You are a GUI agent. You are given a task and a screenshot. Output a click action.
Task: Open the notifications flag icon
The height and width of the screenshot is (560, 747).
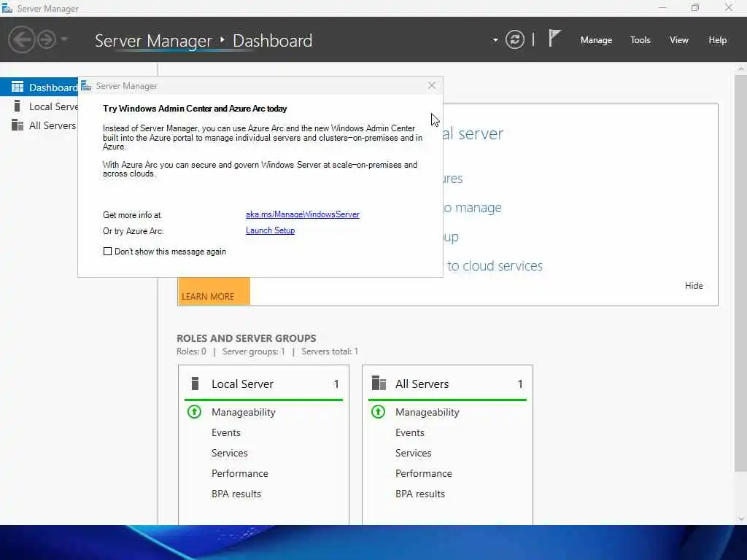point(554,38)
